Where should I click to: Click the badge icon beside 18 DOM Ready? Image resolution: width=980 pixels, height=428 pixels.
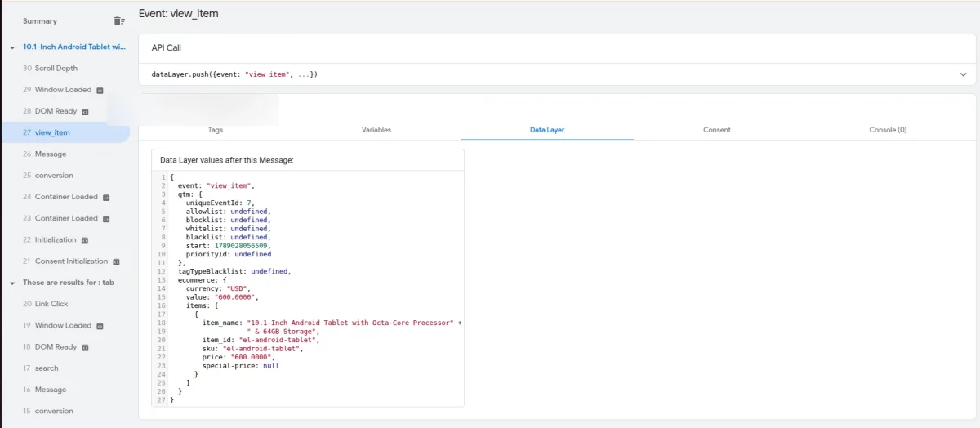point(85,347)
